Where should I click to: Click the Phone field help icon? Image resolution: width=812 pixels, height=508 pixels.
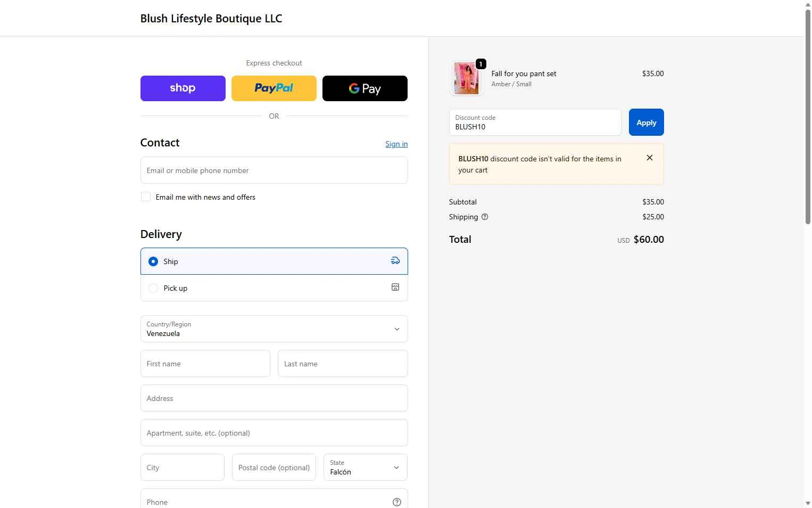point(397,502)
